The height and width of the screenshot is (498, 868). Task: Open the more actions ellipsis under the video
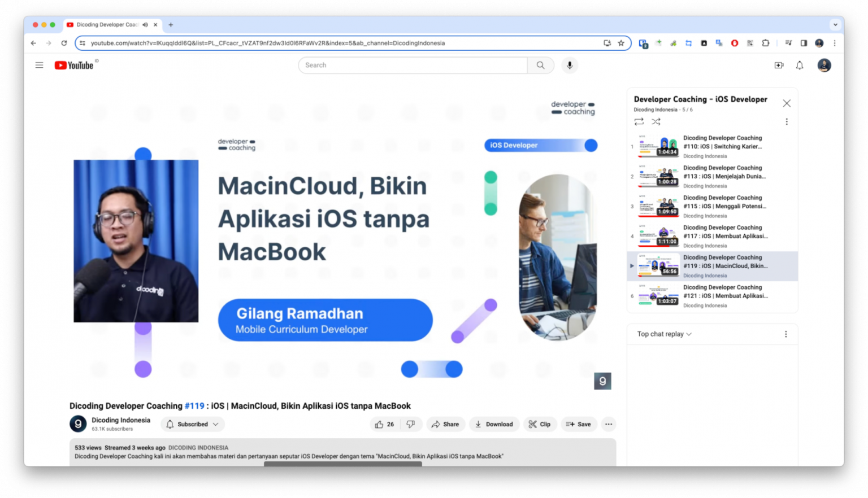click(x=608, y=424)
